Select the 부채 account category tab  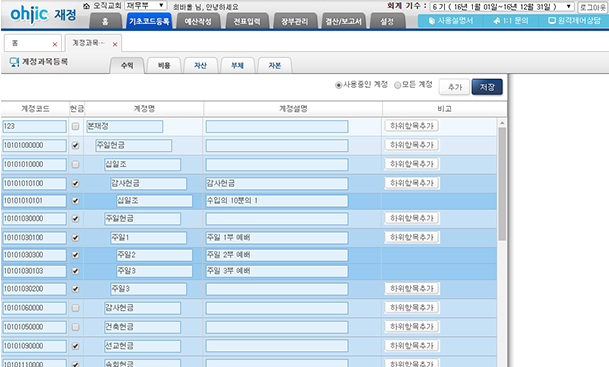[x=237, y=66]
